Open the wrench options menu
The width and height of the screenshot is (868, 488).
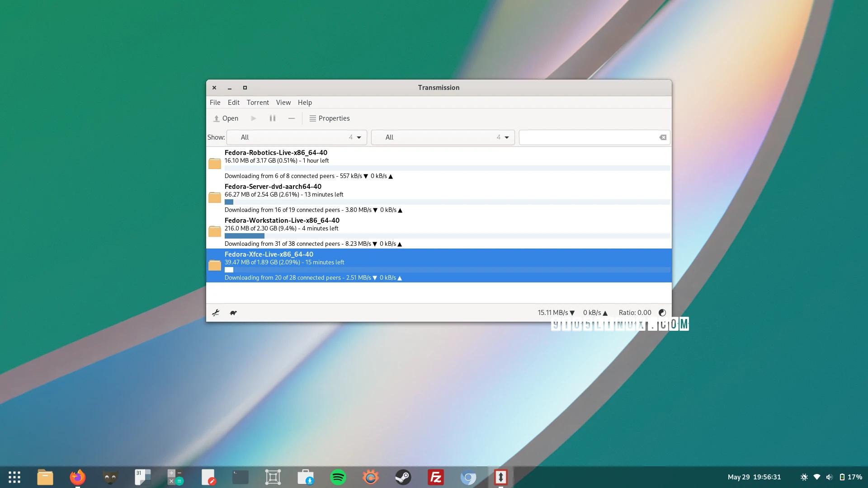coord(216,313)
